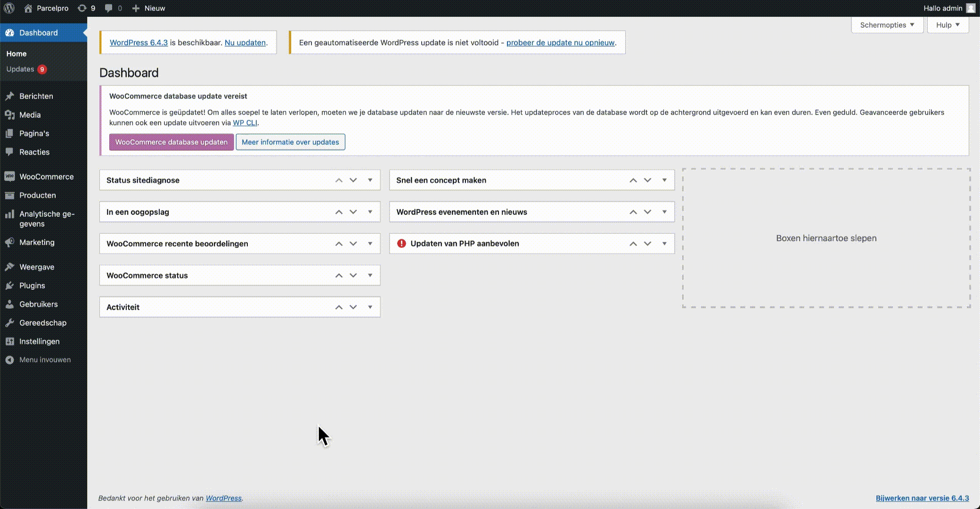
Task: Click Bijwerken naar versie 6.4.3 link
Action: [922, 498]
